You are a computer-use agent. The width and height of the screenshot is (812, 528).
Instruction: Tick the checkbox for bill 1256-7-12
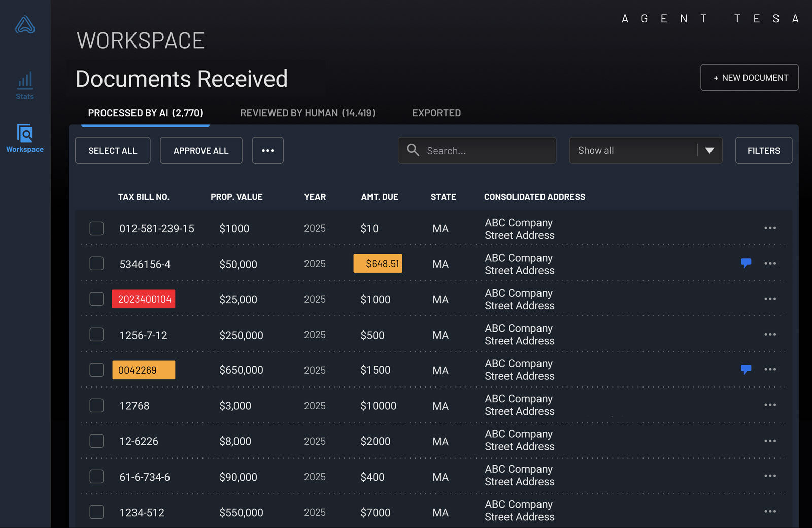click(x=96, y=335)
